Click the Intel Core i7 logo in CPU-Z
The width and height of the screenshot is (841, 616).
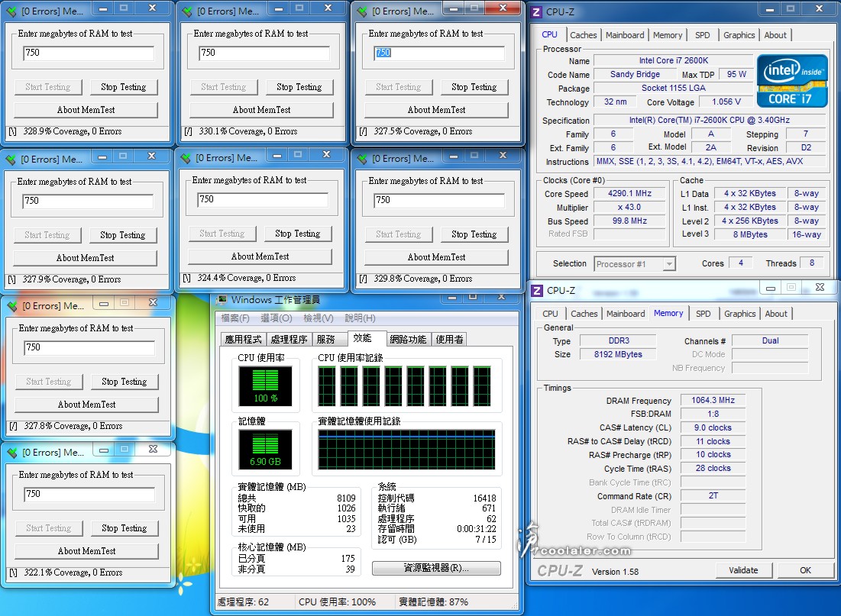point(792,80)
